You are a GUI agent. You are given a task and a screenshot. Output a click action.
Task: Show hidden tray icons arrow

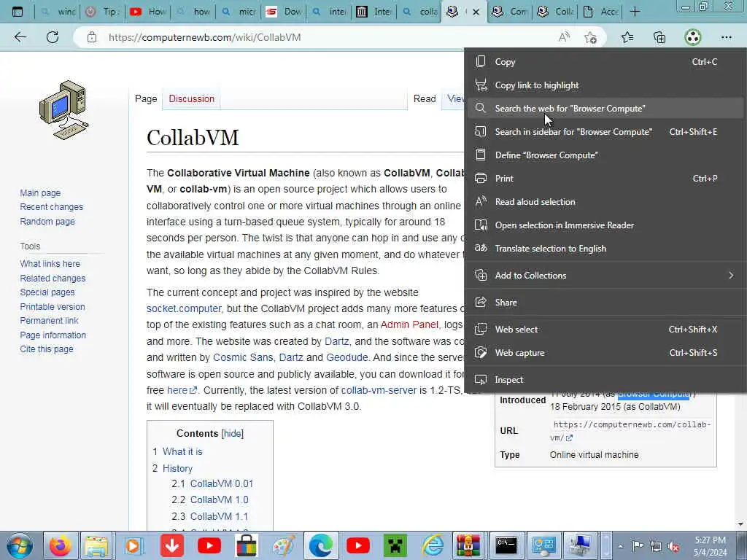click(x=620, y=546)
